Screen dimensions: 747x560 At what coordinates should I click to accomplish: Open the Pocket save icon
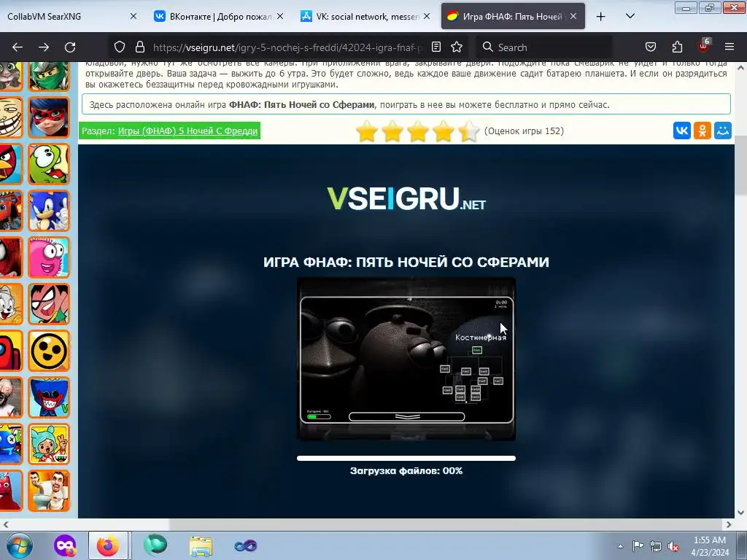[650, 47]
